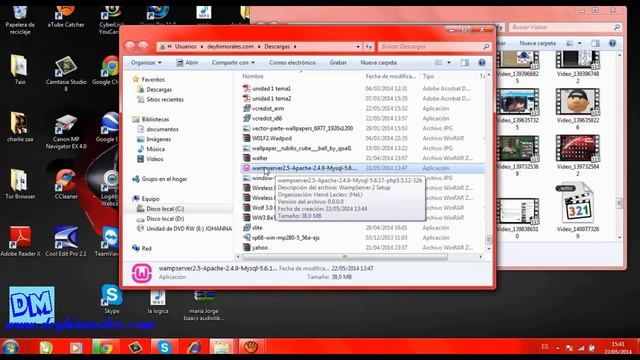Toggle the preview pane button in Descargas window

pos(464,62)
